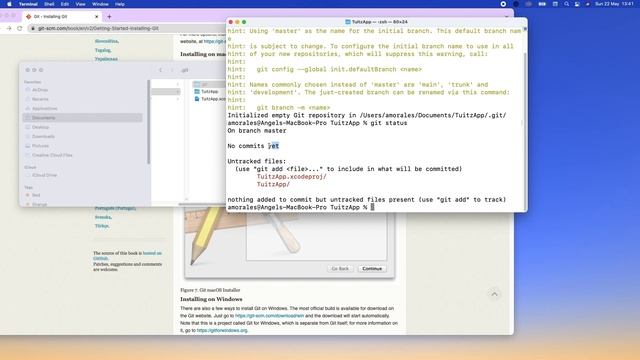Click the TuitzApp zsh Terminal title
Viewport: 640px width, 360px height.
[376, 22]
